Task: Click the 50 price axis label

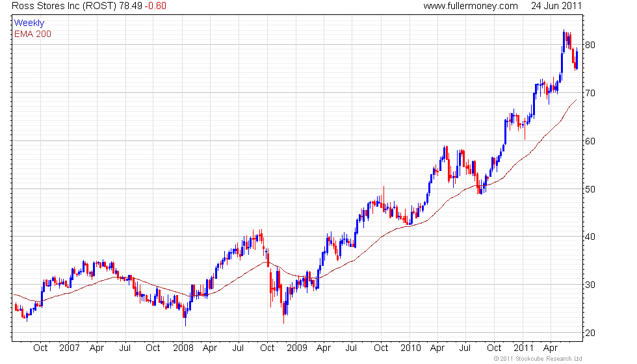Action: click(x=590, y=189)
